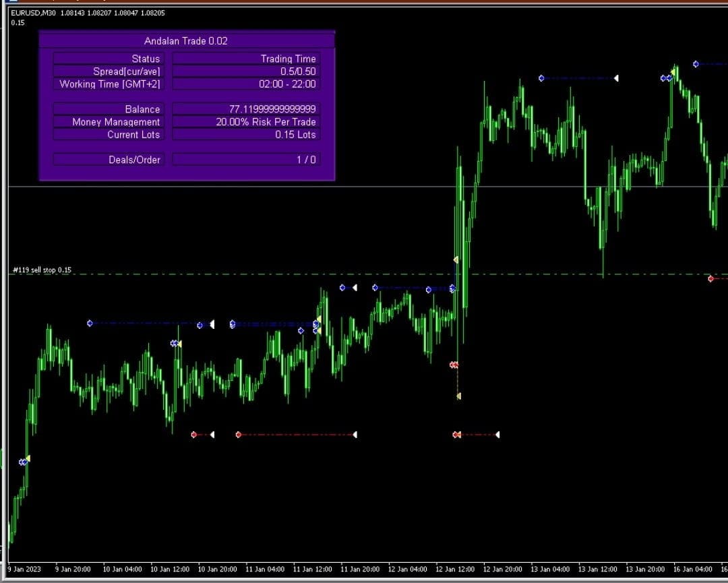This screenshot has height=583, width=728.
Task: Click the "#119 sell stop 0.15" order label
Action: tap(42, 270)
